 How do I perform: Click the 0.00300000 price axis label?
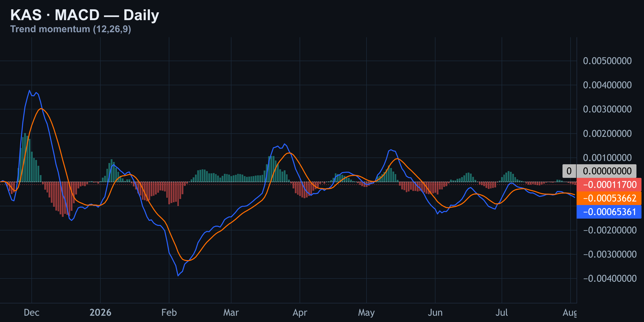click(607, 109)
